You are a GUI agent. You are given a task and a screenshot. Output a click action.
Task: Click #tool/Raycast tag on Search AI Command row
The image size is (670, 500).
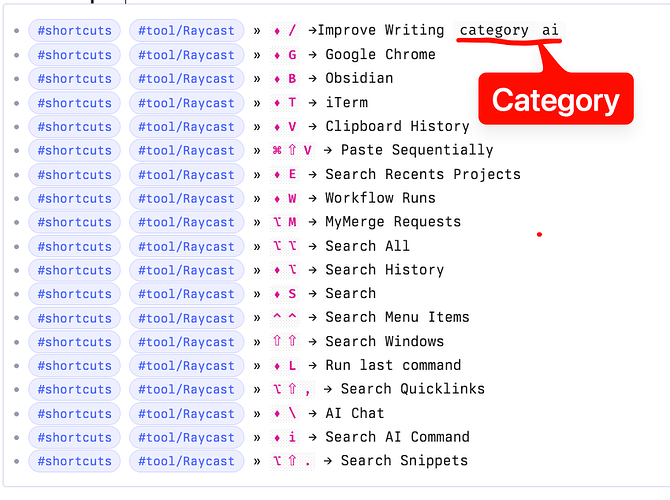pos(186,437)
